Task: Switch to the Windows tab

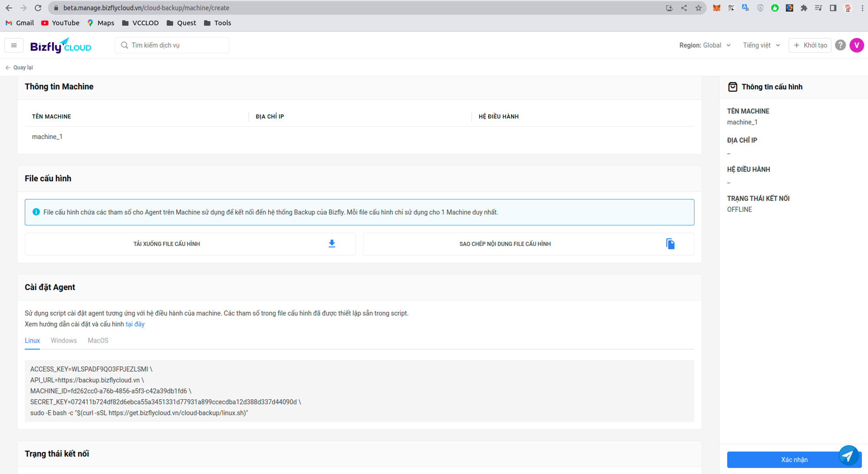Action: [63, 340]
